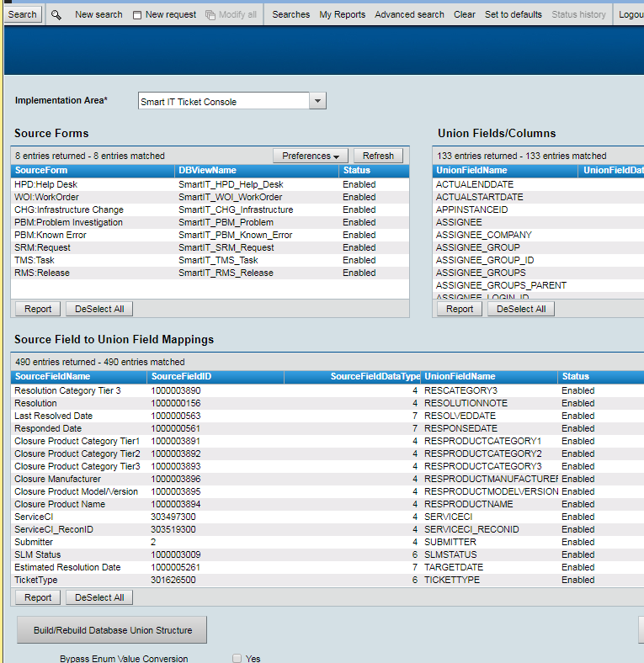Sort by SourceFieldID column header
644x663 pixels.
(216, 376)
